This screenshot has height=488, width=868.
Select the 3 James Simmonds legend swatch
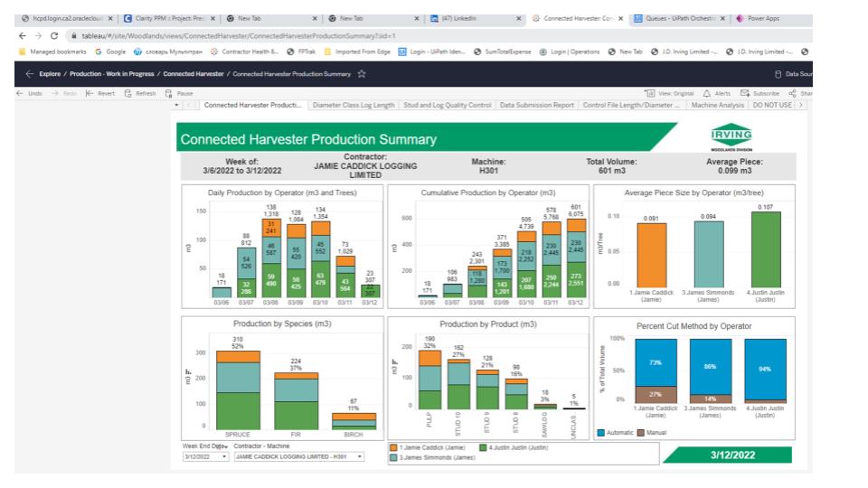[393, 457]
